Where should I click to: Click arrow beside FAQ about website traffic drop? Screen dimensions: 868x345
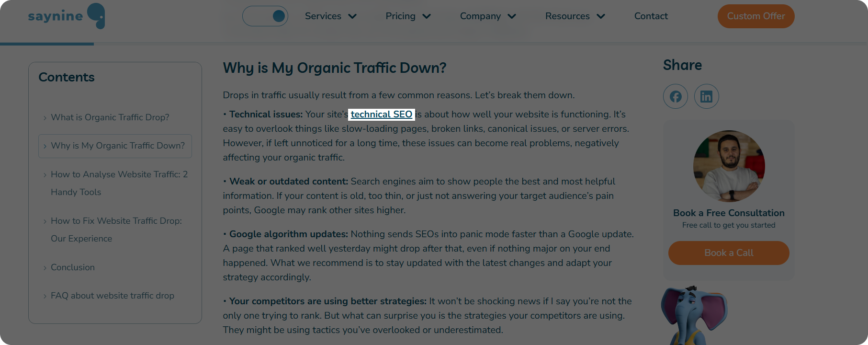click(x=45, y=296)
